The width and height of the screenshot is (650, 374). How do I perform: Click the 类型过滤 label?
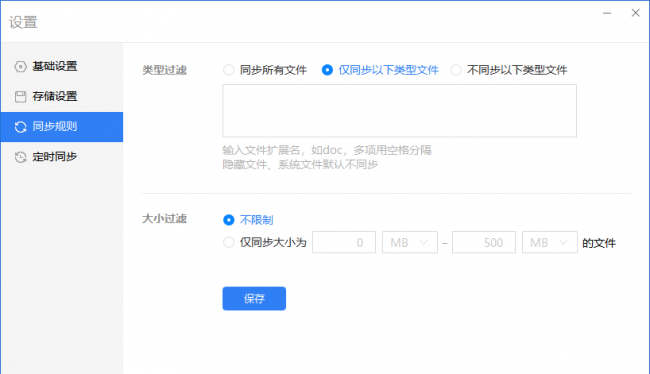165,70
